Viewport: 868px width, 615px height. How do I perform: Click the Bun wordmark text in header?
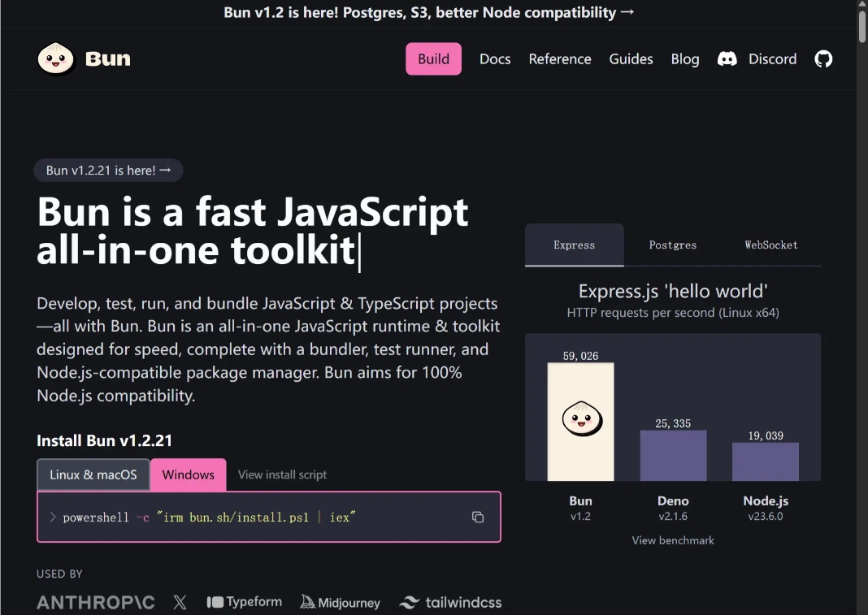coord(108,58)
